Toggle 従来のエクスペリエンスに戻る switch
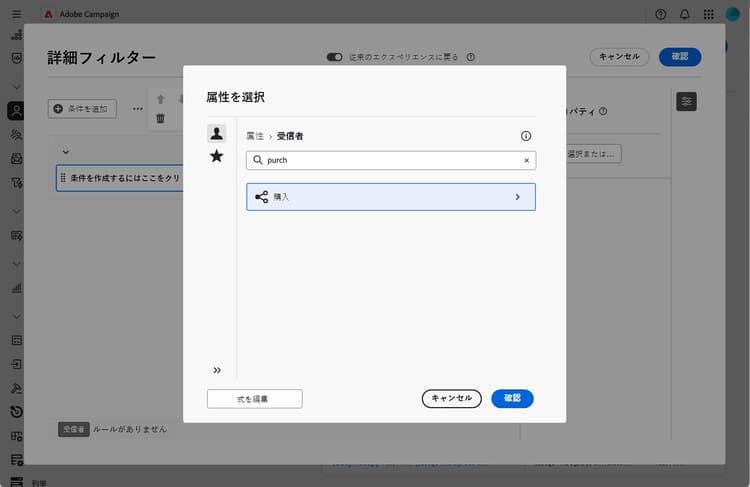The image size is (750, 487). point(334,57)
